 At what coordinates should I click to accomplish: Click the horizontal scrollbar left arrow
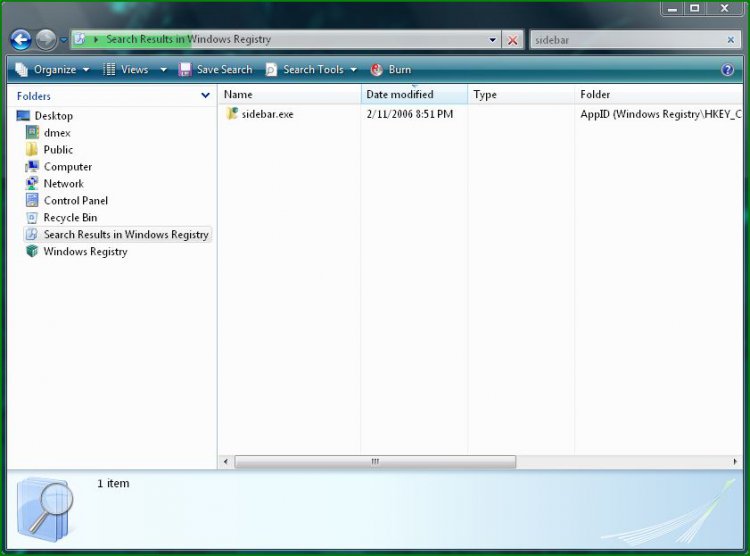click(226, 462)
